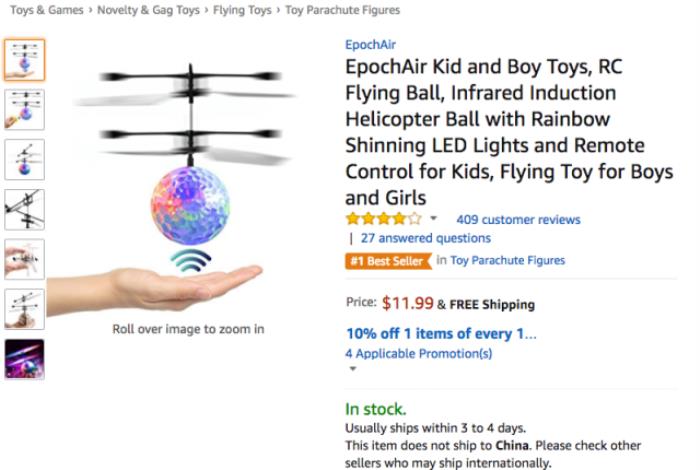View the second product image thumbnail

[x=24, y=109]
